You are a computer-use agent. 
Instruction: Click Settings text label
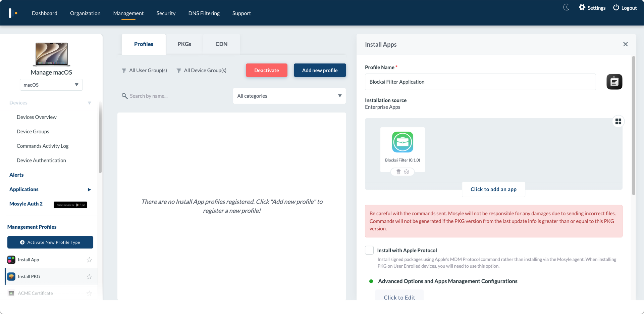(596, 8)
